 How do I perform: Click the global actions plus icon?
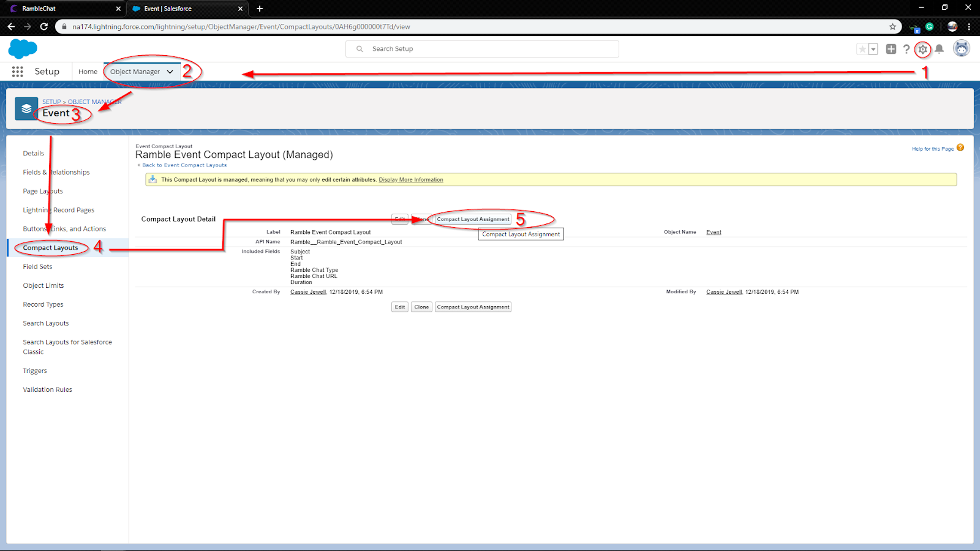891,49
